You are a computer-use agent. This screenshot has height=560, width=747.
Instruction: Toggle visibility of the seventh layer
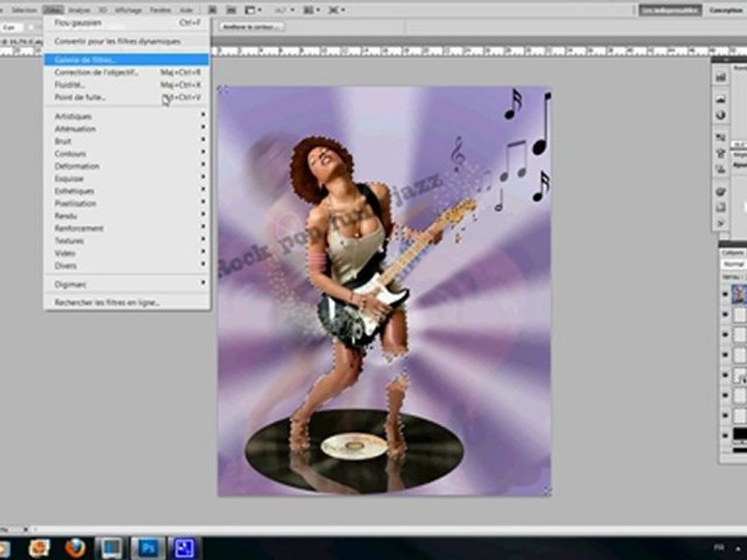pyautogui.click(x=725, y=415)
